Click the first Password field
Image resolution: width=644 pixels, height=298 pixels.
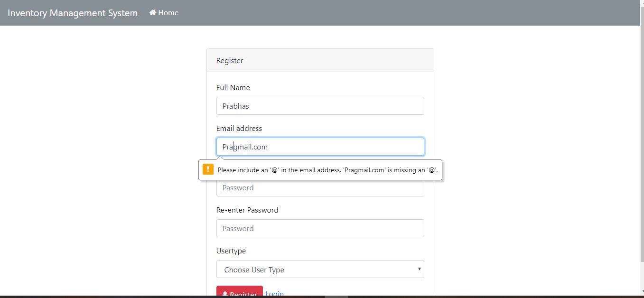[x=320, y=187]
